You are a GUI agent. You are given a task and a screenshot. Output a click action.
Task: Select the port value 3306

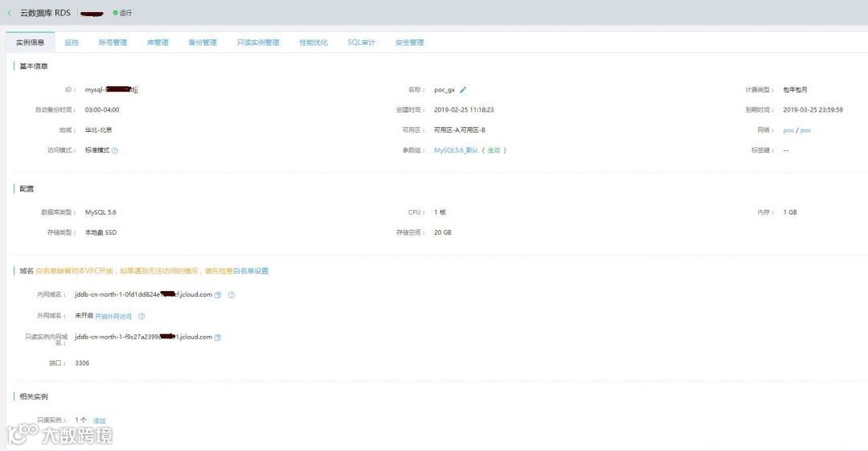tap(82, 363)
